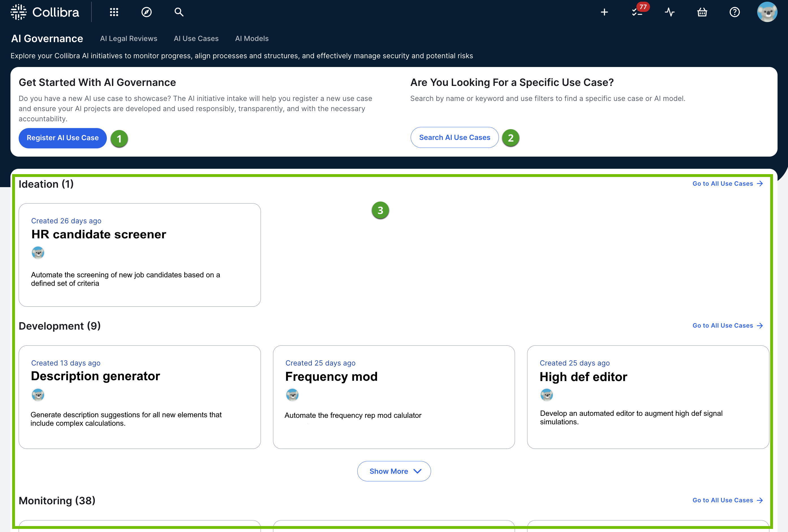Open the data basket icon
This screenshot has height=532, width=788.
click(x=702, y=12)
